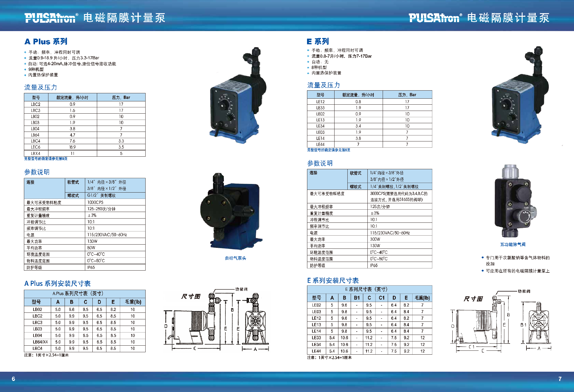Click page number 7
The image size is (574, 392).
560,379
